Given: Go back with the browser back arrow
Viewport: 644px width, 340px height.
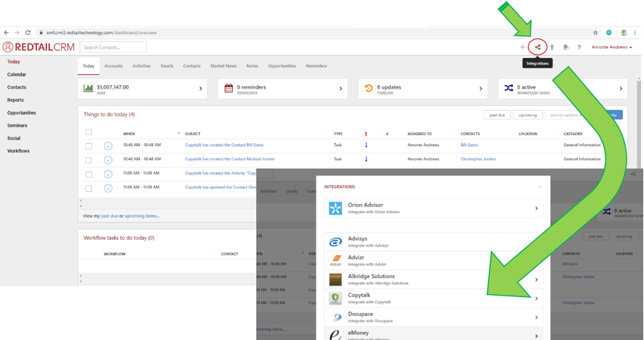Looking at the screenshot, I should click(x=6, y=33).
